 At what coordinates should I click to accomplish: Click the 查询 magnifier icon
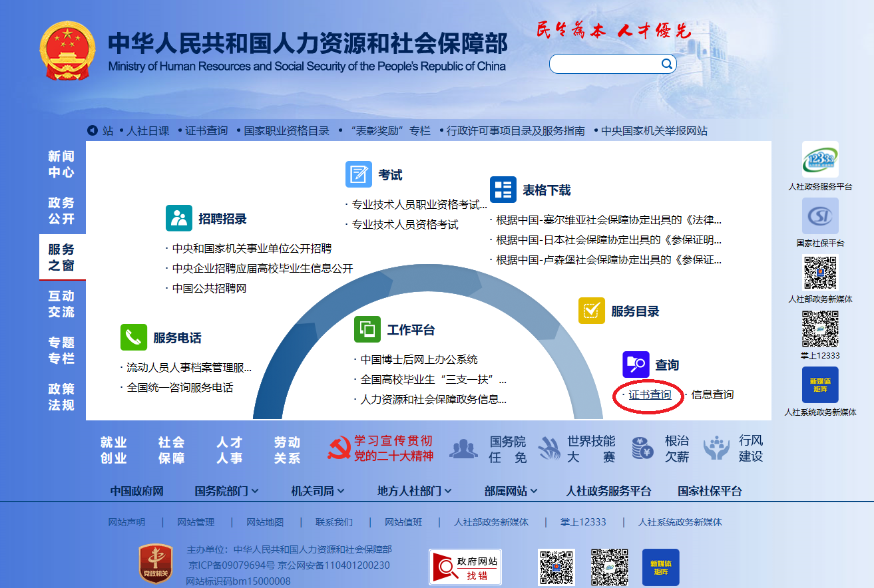(636, 365)
